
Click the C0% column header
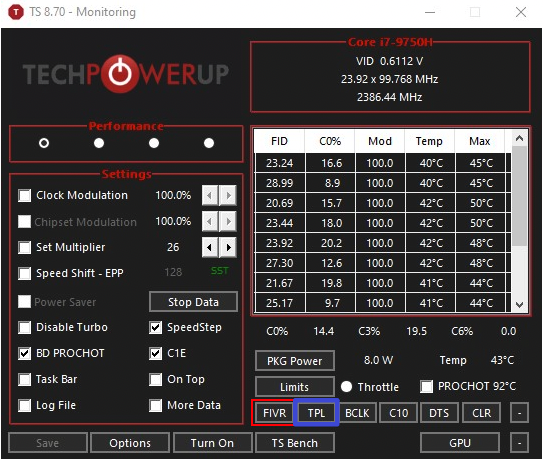click(x=330, y=141)
